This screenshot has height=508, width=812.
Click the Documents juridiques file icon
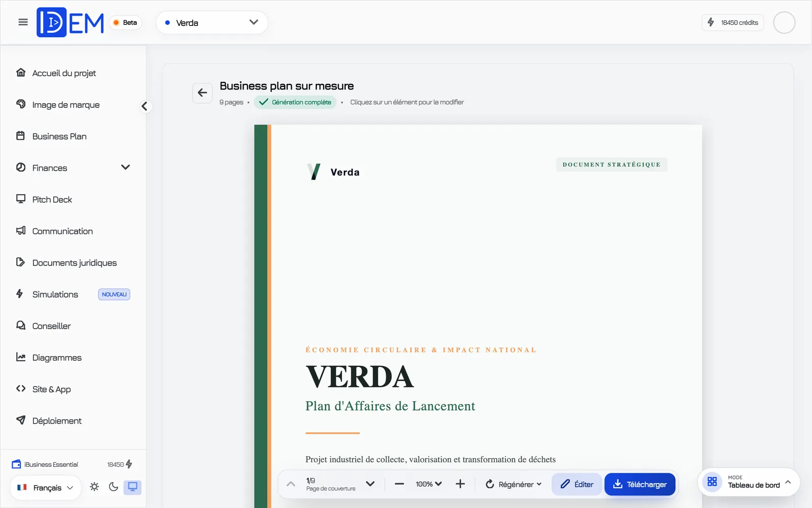[x=21, y=262]
